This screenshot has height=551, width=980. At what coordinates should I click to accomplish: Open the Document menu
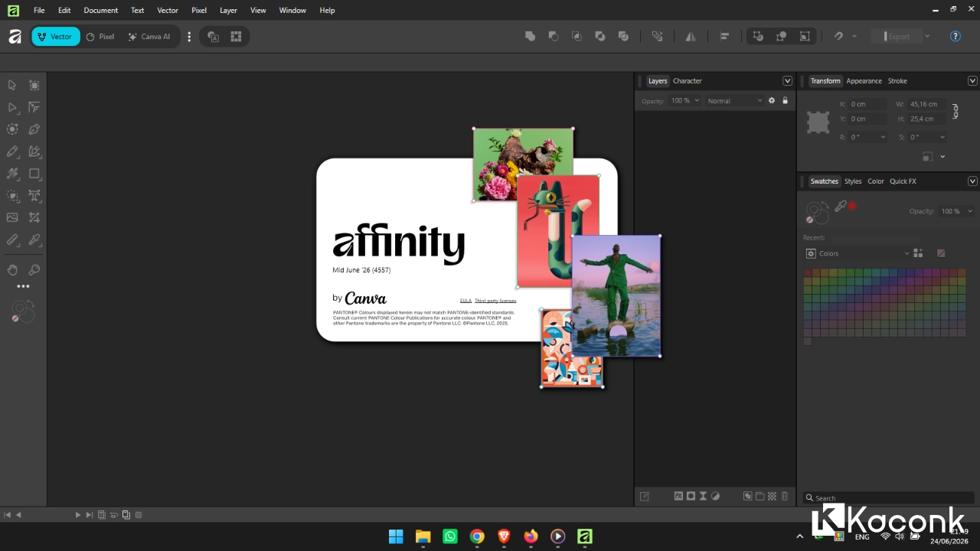pyautogui.click(x=100, y=10)
